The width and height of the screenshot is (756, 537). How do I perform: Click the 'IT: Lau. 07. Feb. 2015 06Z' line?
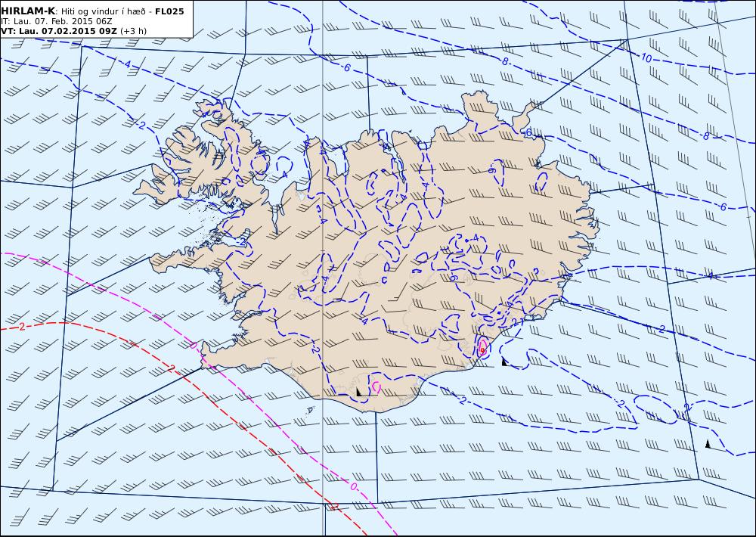click(57, 22)
